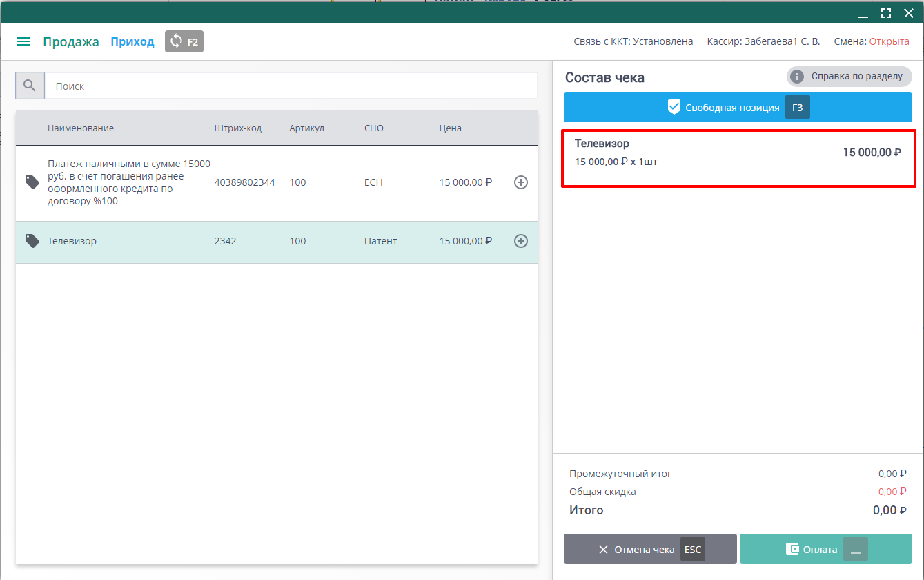The height and width of the screenshot is (580, 924).
Task: Click Связь с ККТ Установлена status
Action: (x=633, y=41)
